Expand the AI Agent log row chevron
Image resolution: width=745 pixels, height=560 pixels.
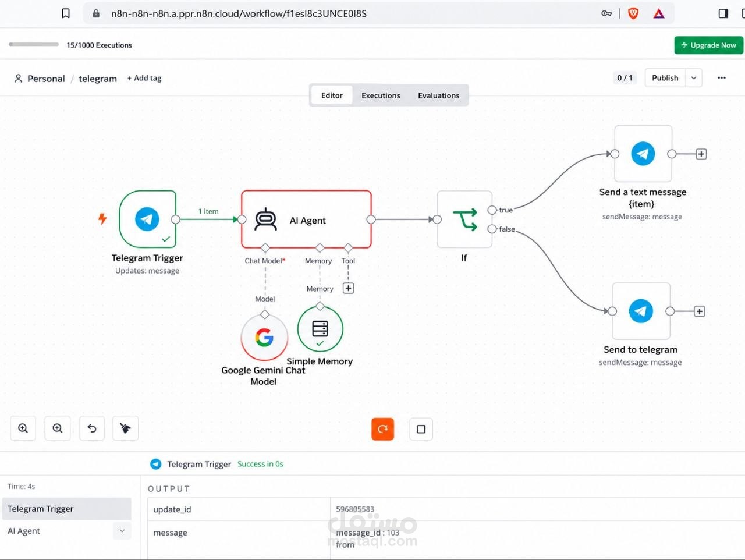point(122,531)
